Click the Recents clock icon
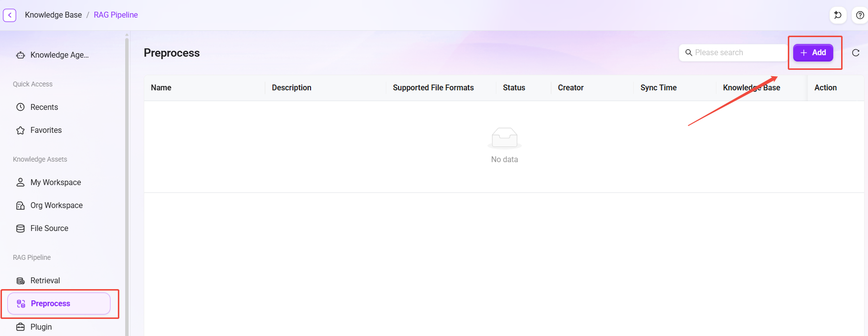This screenshot has height=336, width=868. (x=21, y=107)
